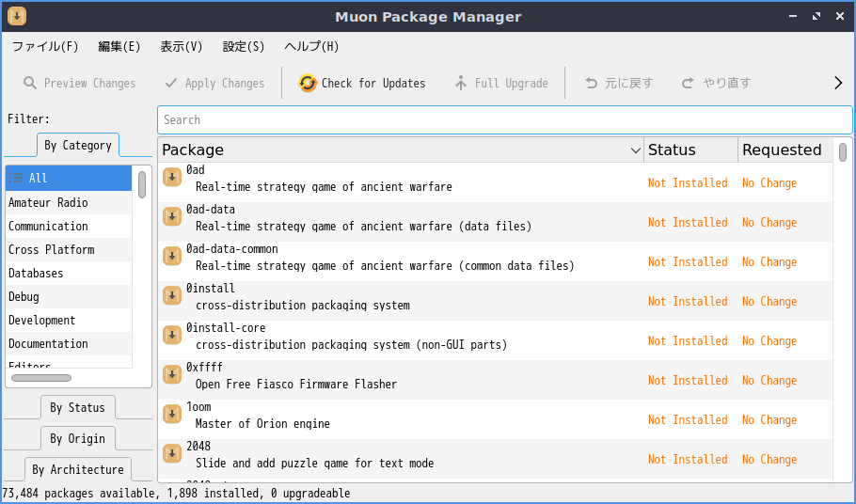Click the Apply Changes checkmark icon
The height and width of the screenshot is (504, 856).
tap(171, 83)
